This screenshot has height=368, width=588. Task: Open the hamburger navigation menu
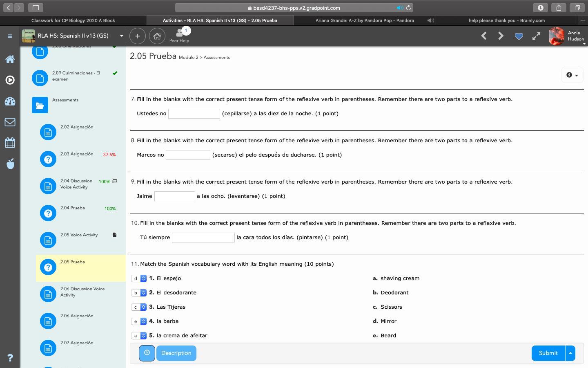(10, 36)
